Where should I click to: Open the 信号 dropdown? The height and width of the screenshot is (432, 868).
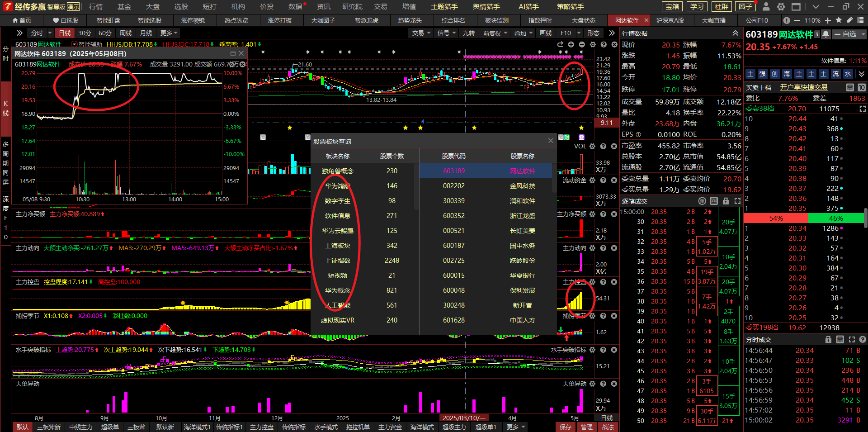tap(447, 33)
